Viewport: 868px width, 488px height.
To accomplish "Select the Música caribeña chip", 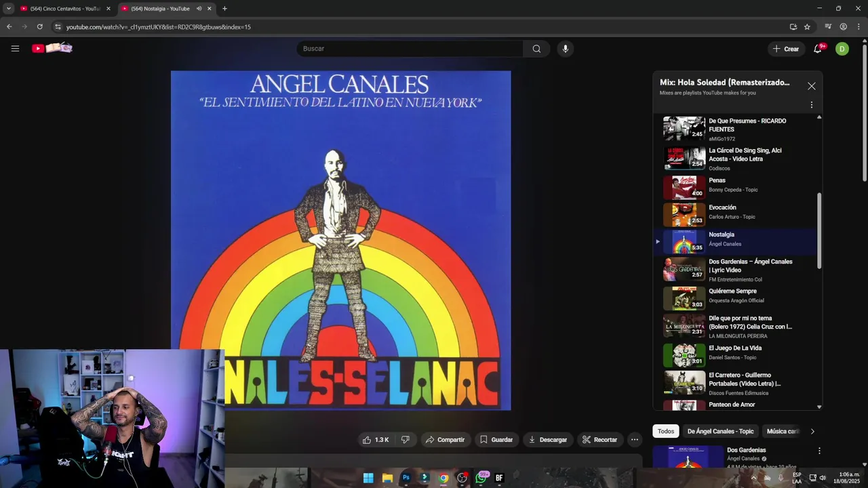I will 782,431.
